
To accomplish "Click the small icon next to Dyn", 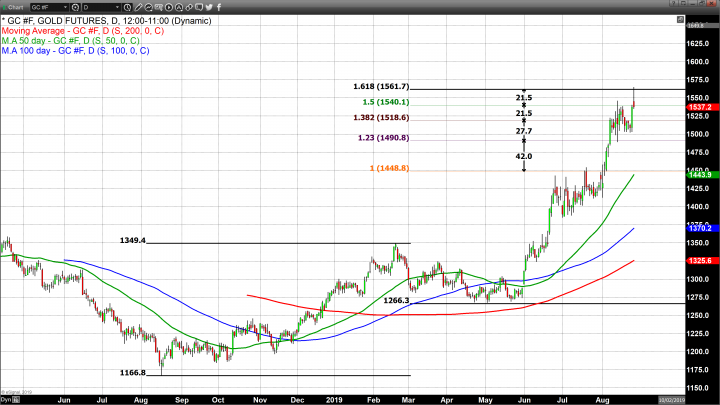I will pos(16,400).
